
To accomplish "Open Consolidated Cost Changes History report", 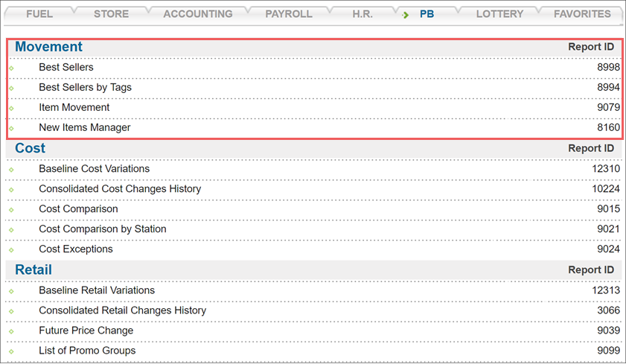I will 120,189.
